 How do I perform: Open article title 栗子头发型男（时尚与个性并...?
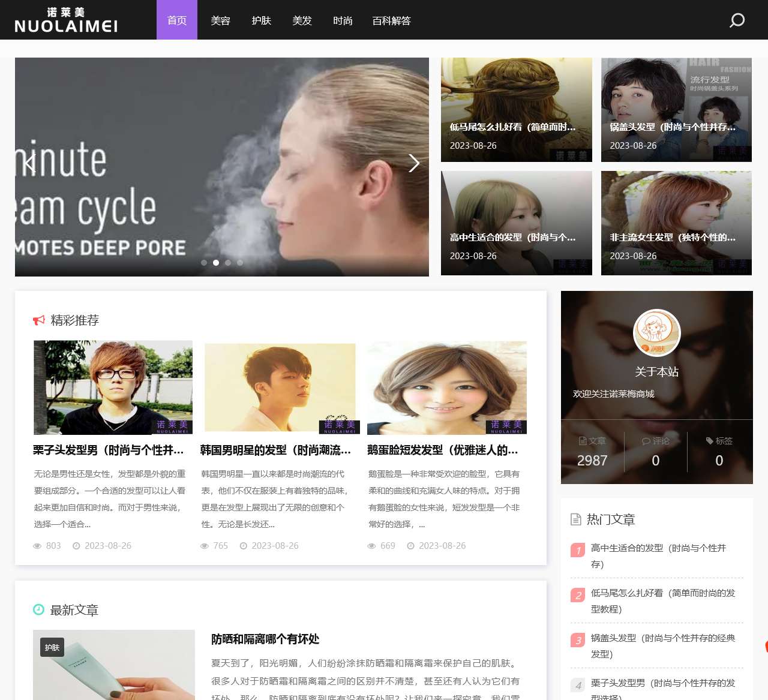pos(108,450)
